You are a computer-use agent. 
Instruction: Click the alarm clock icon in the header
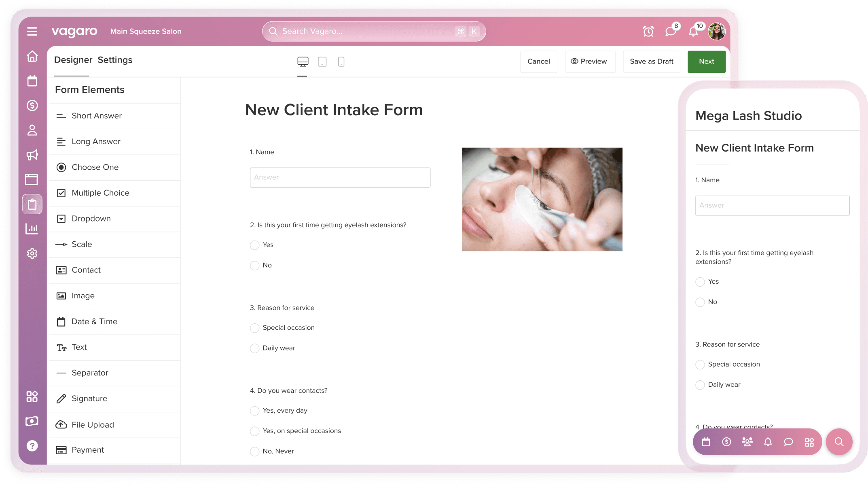point(648,31)
